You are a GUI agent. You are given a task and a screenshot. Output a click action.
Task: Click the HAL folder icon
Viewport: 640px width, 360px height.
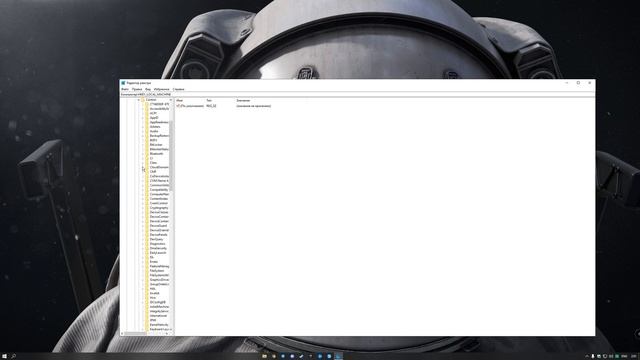click(x=147, y=289)
